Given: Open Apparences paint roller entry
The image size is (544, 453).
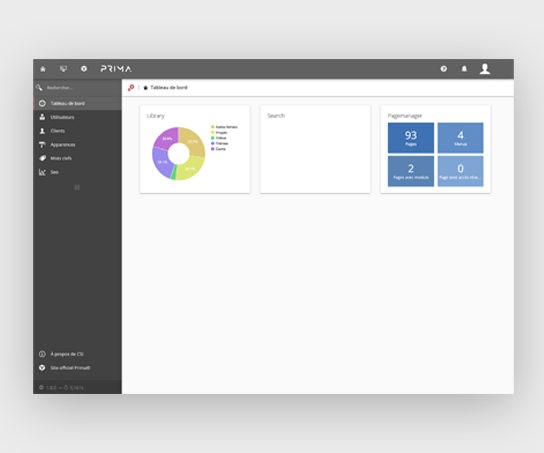Looking at the screenshot, I should 78,145.
